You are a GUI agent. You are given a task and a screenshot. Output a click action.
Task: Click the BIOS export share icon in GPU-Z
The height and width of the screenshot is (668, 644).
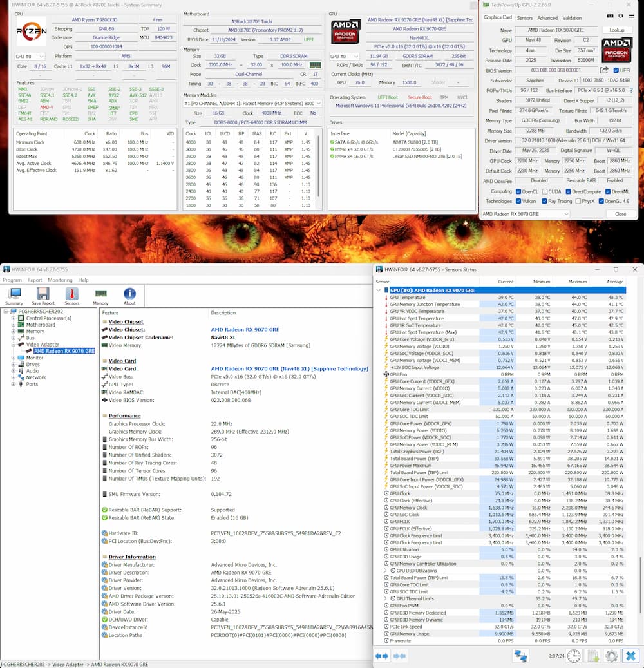pos(604,70)
